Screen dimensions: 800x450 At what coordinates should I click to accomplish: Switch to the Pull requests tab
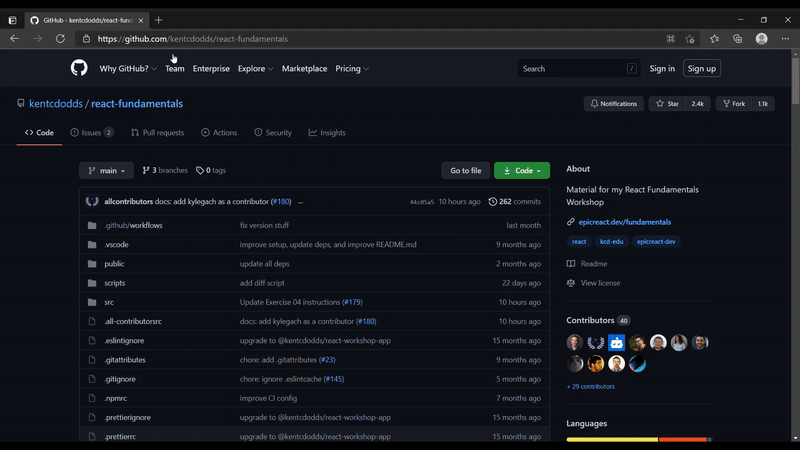click(157, 133)
